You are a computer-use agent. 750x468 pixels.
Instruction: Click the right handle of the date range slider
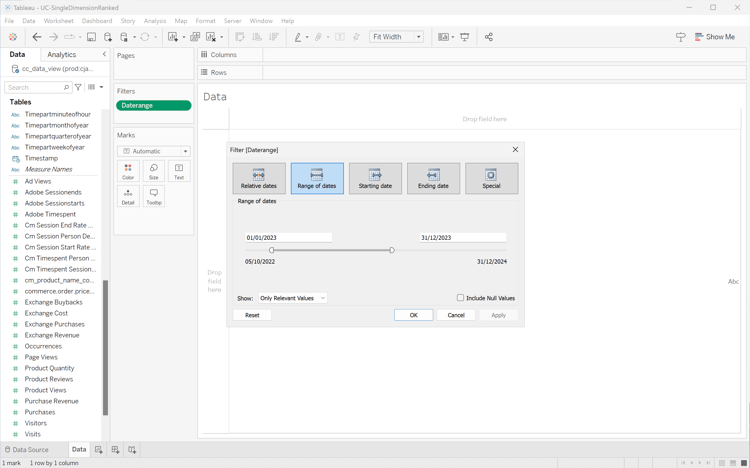click(x=392, y=250)
